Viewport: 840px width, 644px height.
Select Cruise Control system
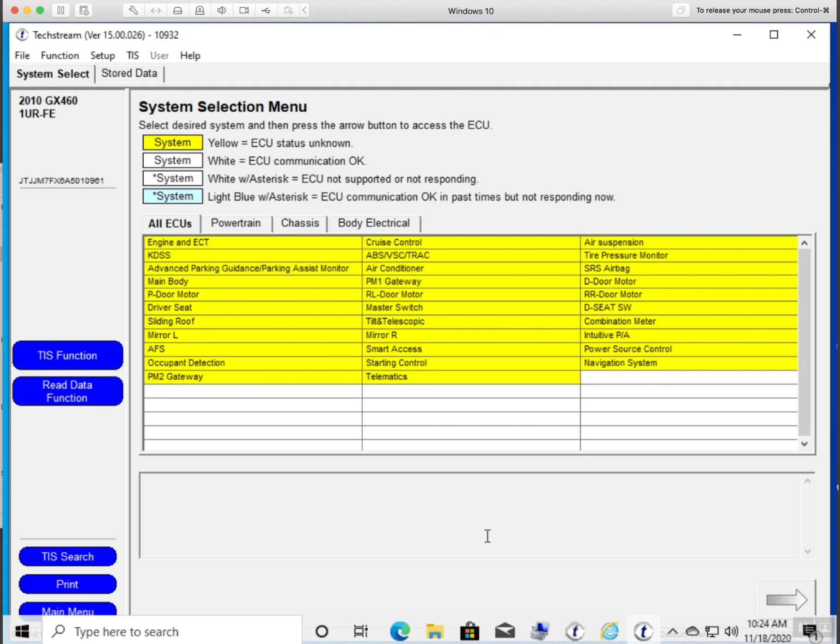pyautogui.click(x=471, y=242)
